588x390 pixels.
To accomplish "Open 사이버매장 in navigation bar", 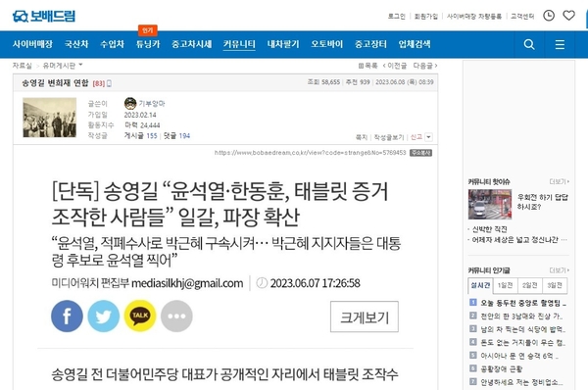I will 32,44.
